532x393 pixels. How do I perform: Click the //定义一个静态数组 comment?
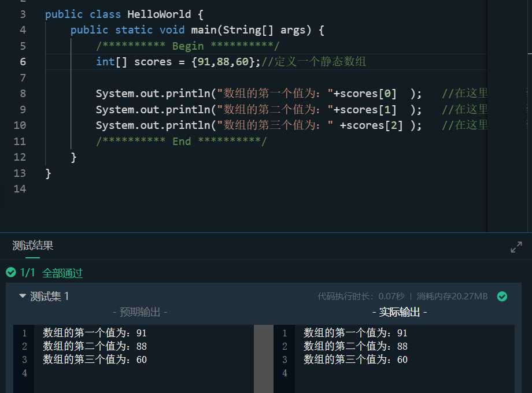pyautogui.click(x=313, y=62)
